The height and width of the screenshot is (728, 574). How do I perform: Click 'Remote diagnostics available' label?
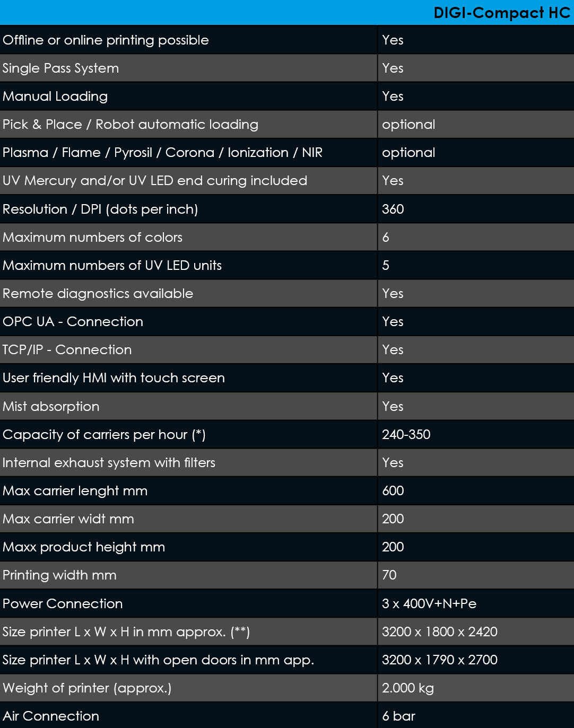coord(98,293)
